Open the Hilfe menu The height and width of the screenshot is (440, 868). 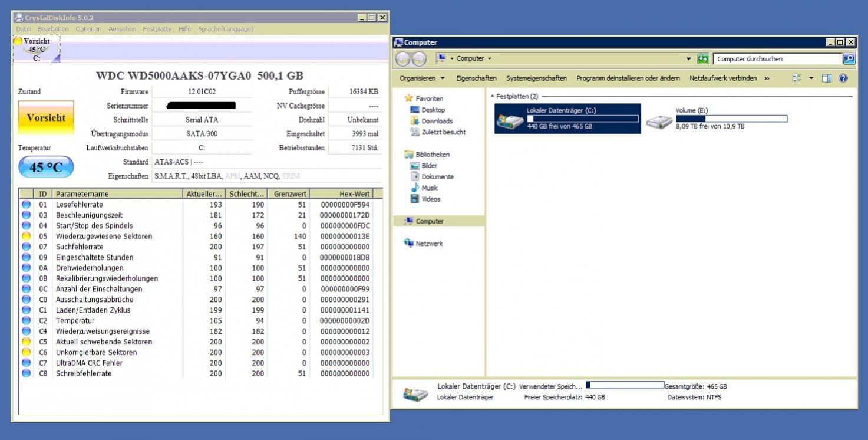pyautogui.click(x=184, y=29)
